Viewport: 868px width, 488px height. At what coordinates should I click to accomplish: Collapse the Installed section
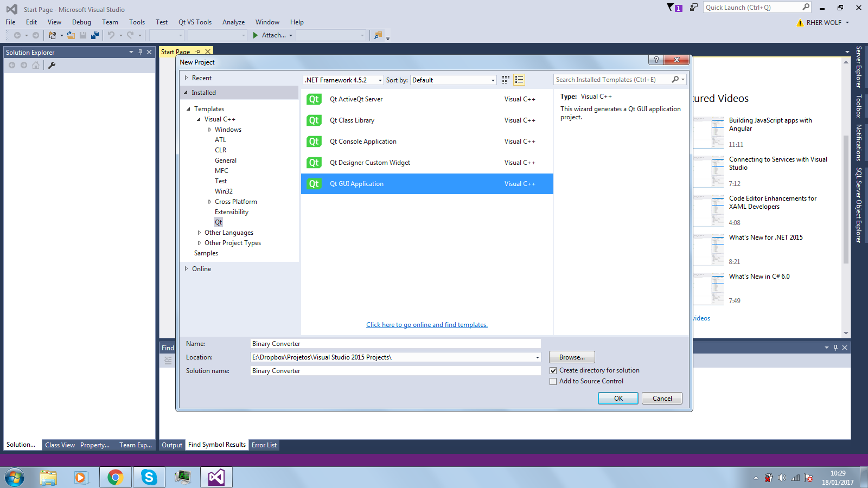tap(186, 93)
